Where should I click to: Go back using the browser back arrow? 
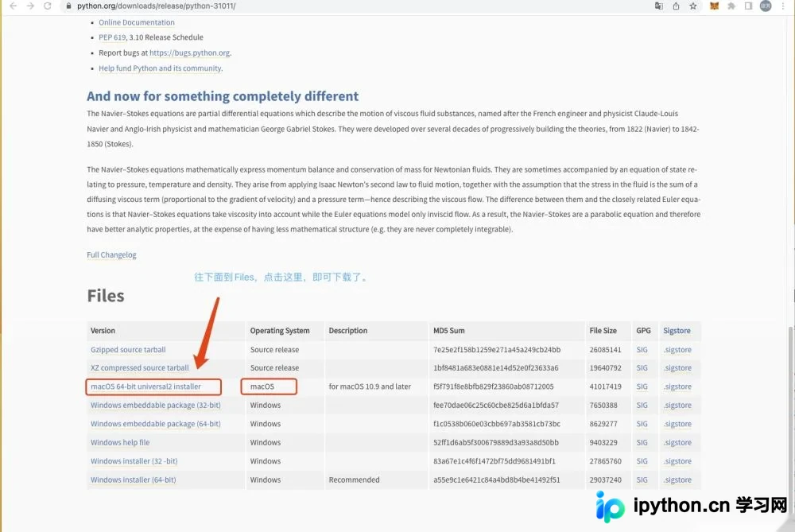tap(14, 6)
